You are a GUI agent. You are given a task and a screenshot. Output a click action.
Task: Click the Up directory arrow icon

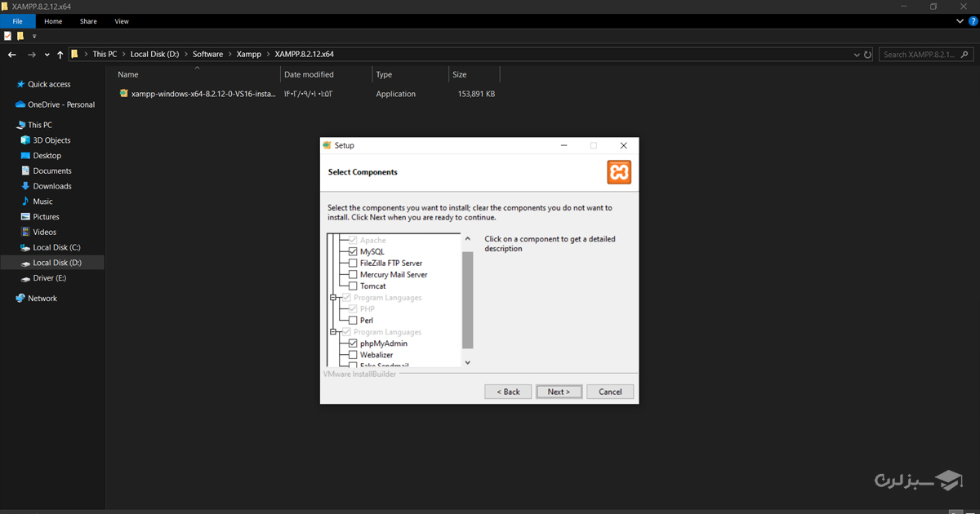(60, 55)
